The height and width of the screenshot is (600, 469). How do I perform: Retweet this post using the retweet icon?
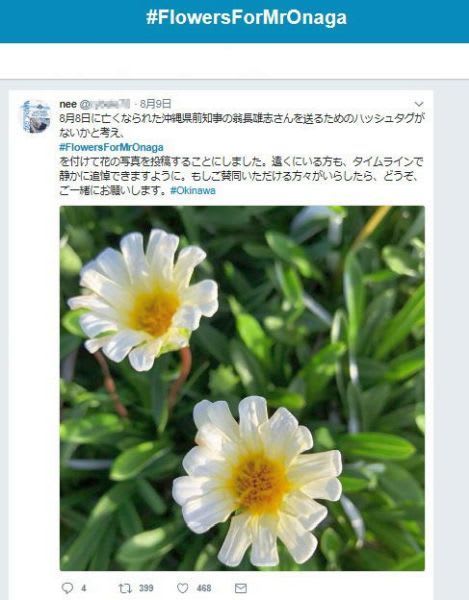[x=125, y=588]
